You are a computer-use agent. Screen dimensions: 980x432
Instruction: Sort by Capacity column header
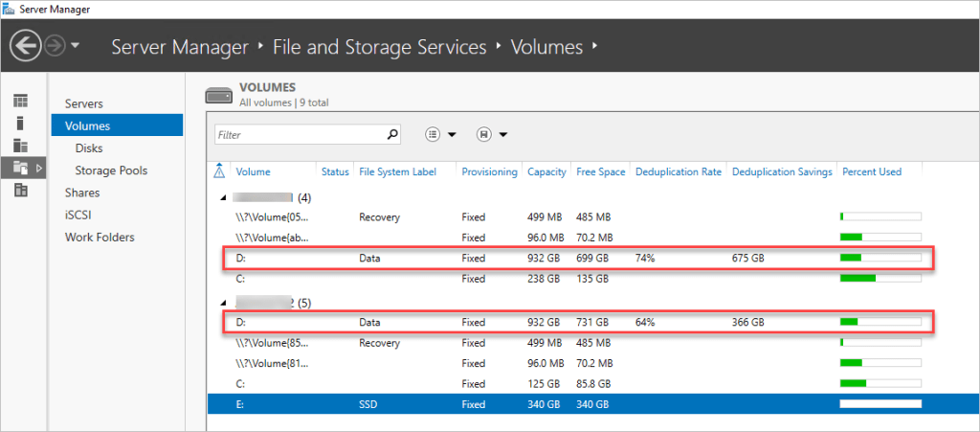(x=547, y=171)
